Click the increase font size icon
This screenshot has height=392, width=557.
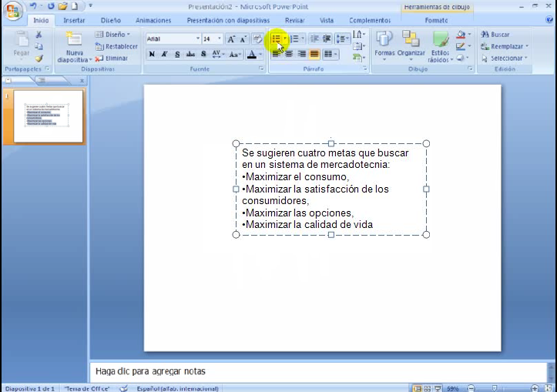pos(231,39)
